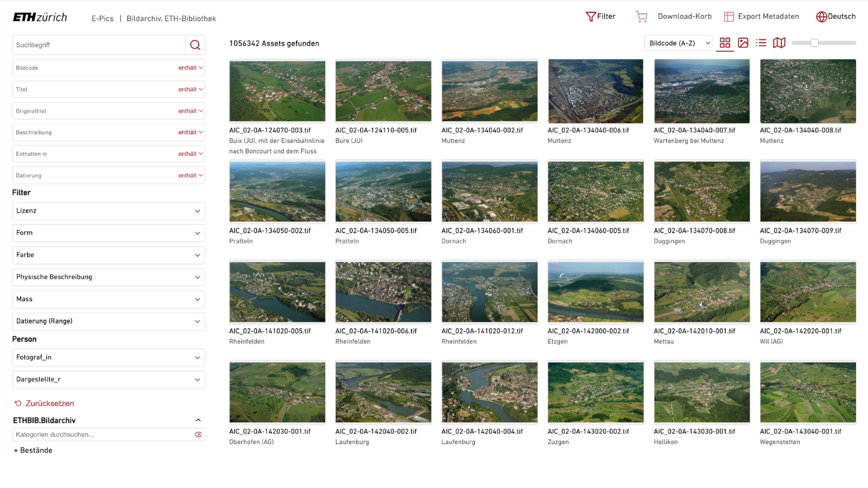Viewport: 868px width, 488px height.
Task: Open the E-Pics header link
Action: pos(102,19)
